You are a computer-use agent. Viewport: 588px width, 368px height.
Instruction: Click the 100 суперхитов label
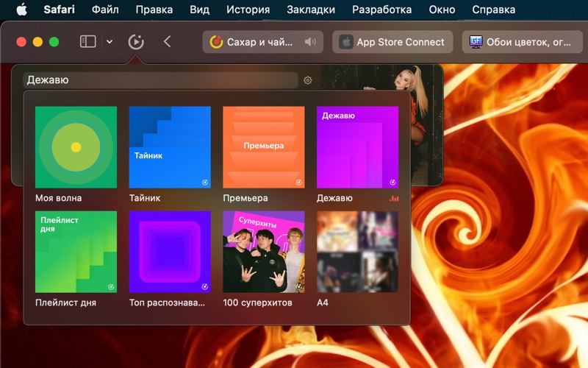pos(258,302)
